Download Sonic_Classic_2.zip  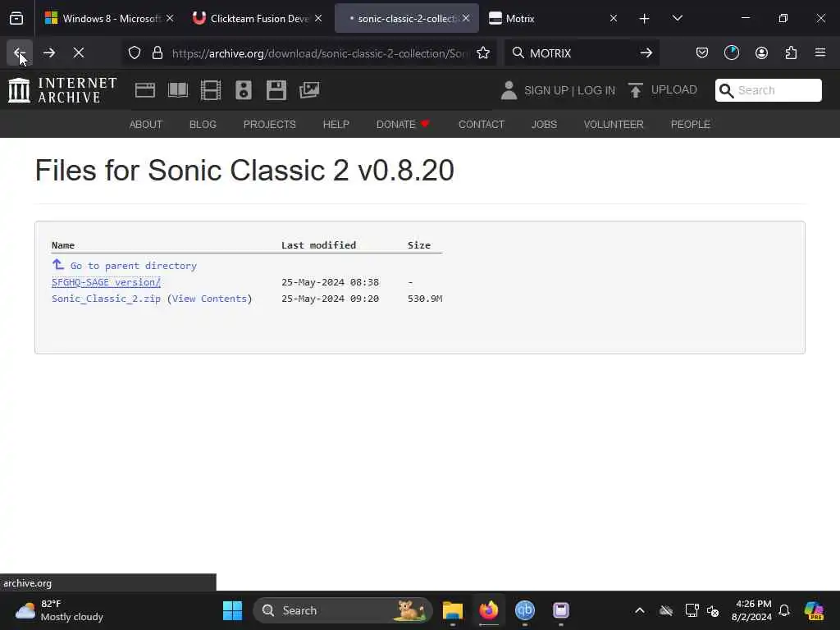(x=106, y=299)
